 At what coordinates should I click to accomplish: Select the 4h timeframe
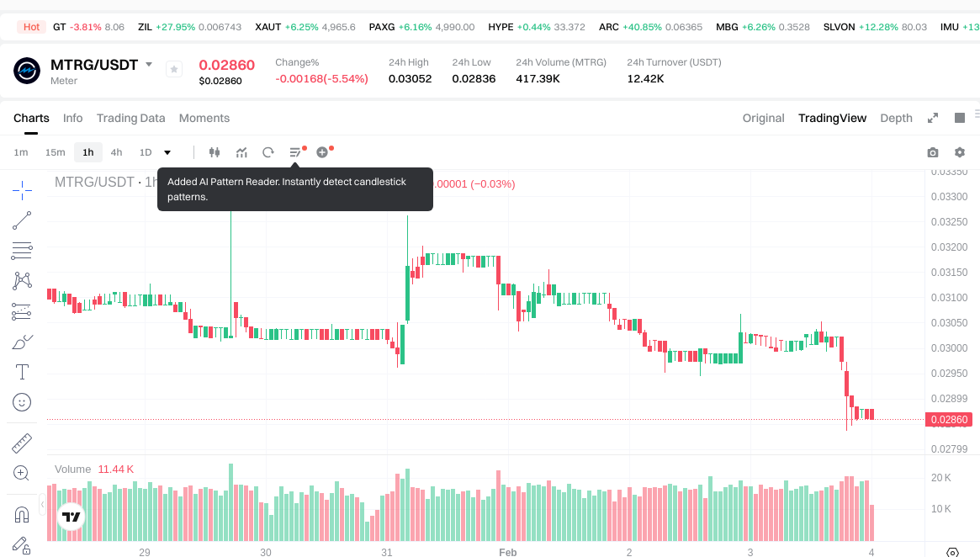116,152
